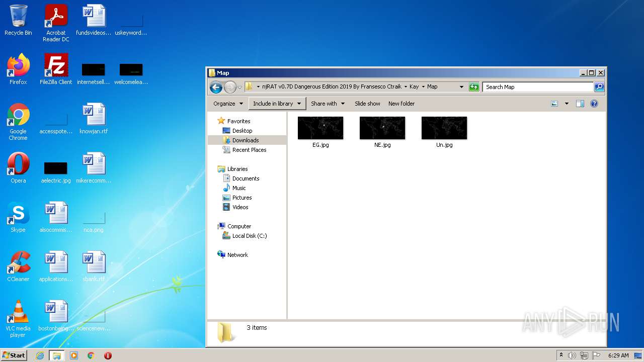Select the nca.png desktop file
The image size is (644, 362).
point(94,221)
